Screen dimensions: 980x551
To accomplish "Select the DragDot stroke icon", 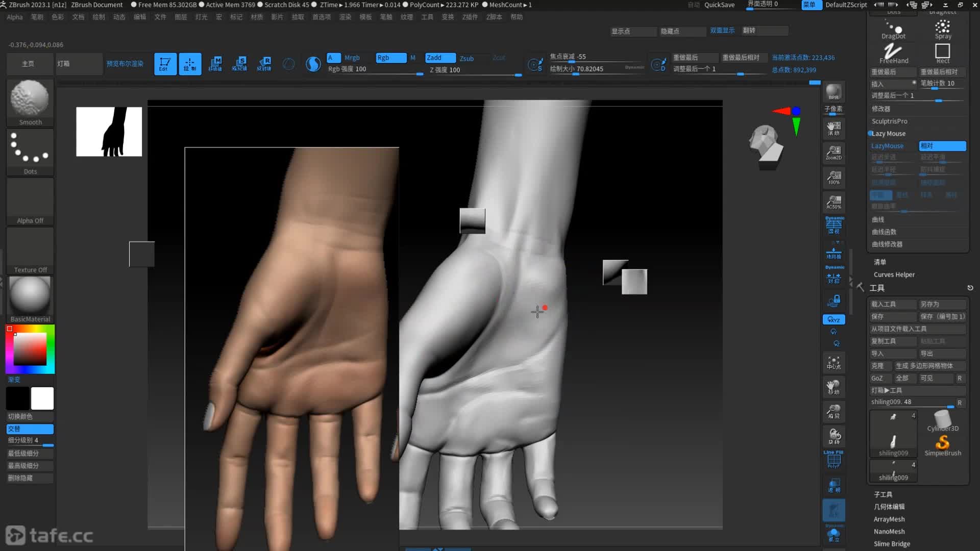I will click(x=893, y=30).
